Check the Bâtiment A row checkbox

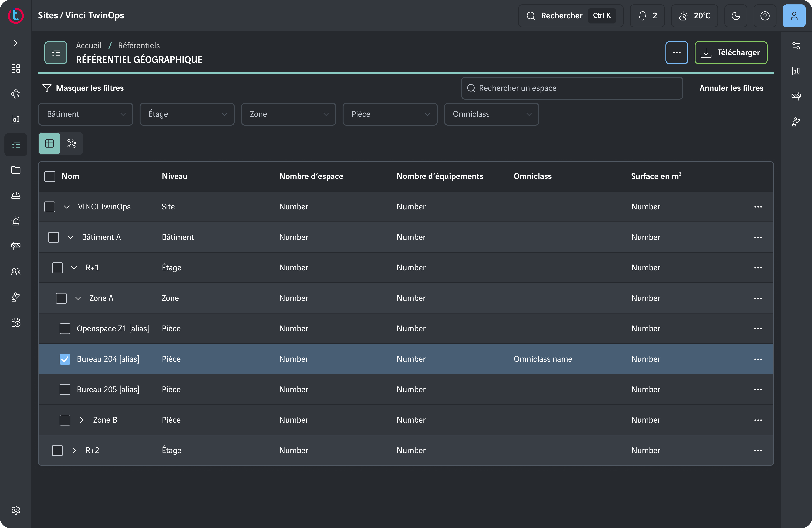point(54,237)
